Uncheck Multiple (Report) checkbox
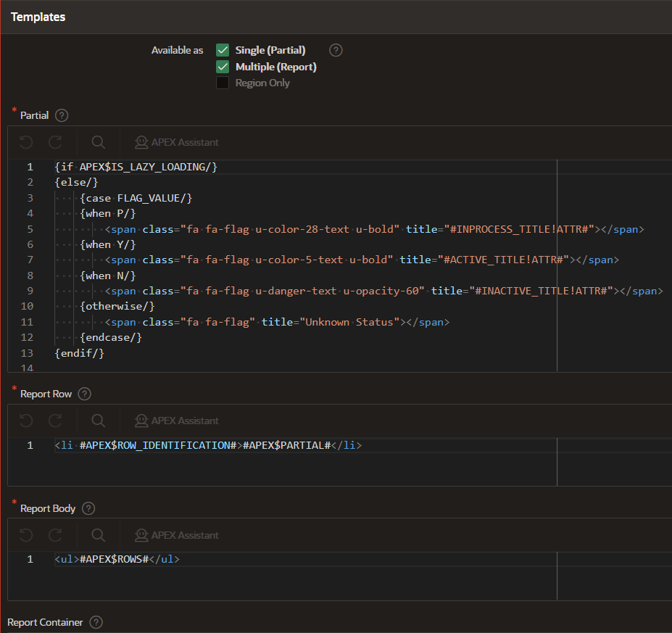This screenshot has height=633, width=672. tap(223, 67)
